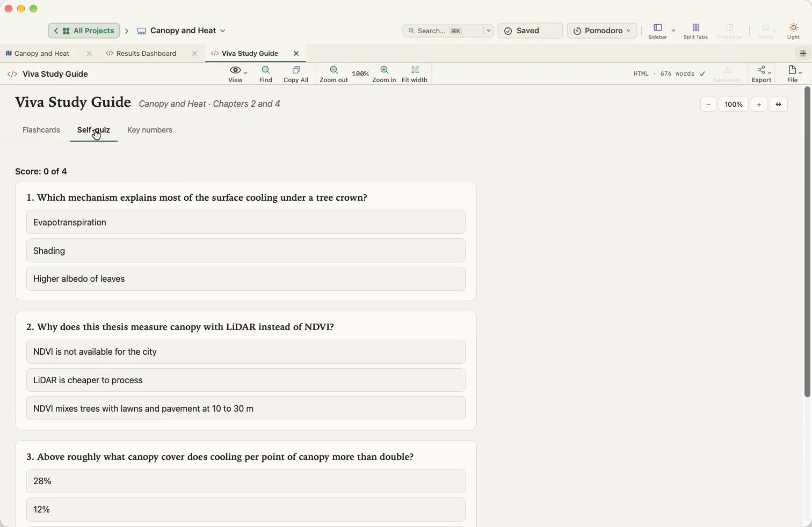Open the Flashcards tab

tap(41, 130)
